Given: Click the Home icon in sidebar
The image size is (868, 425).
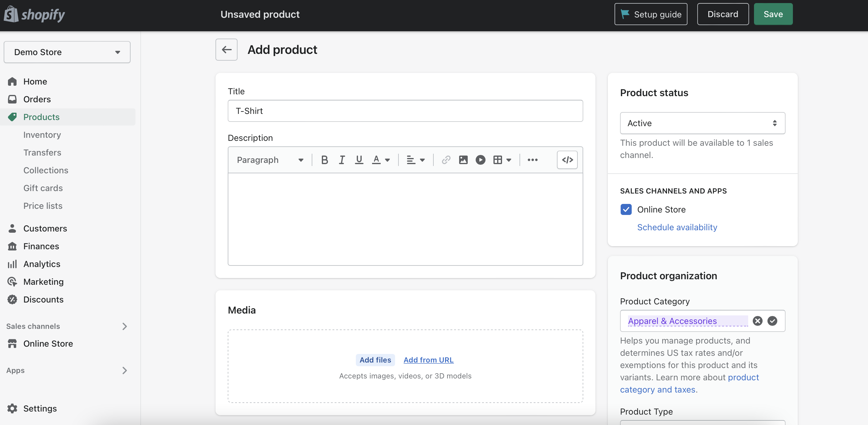Looking at the screenshot, I should pyautogui.click(x=12, y=81).
